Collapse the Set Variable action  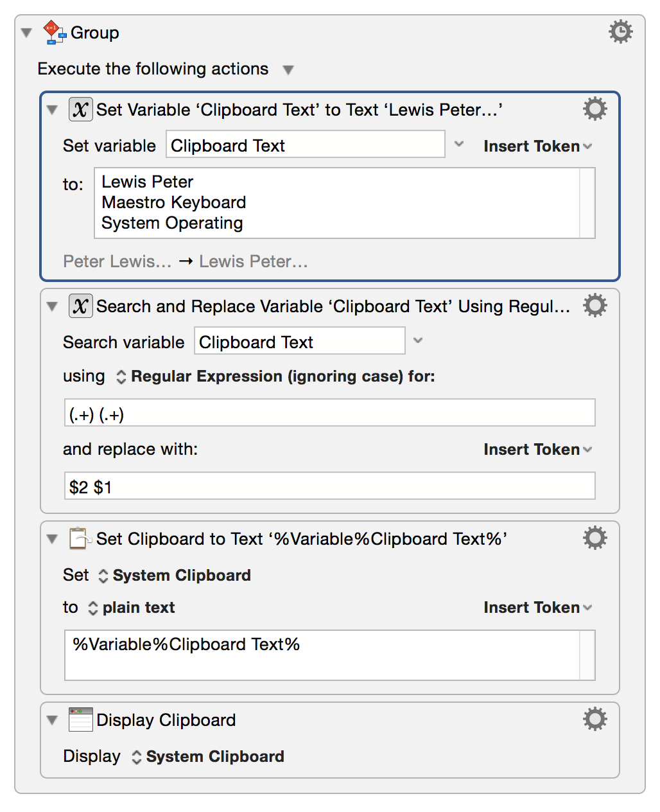52,109
